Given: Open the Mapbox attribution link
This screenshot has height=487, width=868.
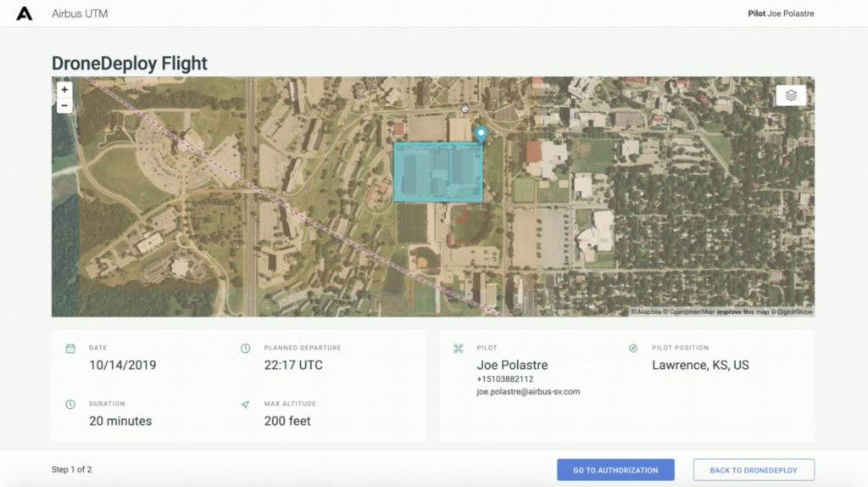Looking at the screenshot, I should coord(646,312).
